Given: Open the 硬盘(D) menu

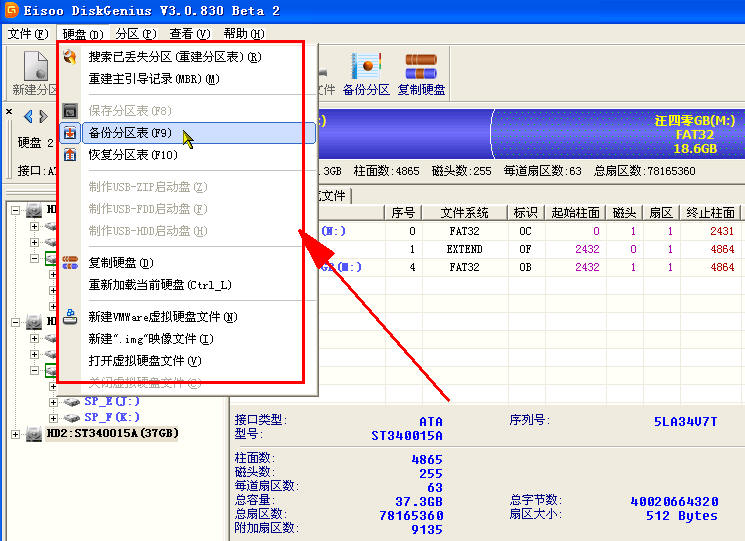Looking at the screenshot, I should tap(83, 34).
